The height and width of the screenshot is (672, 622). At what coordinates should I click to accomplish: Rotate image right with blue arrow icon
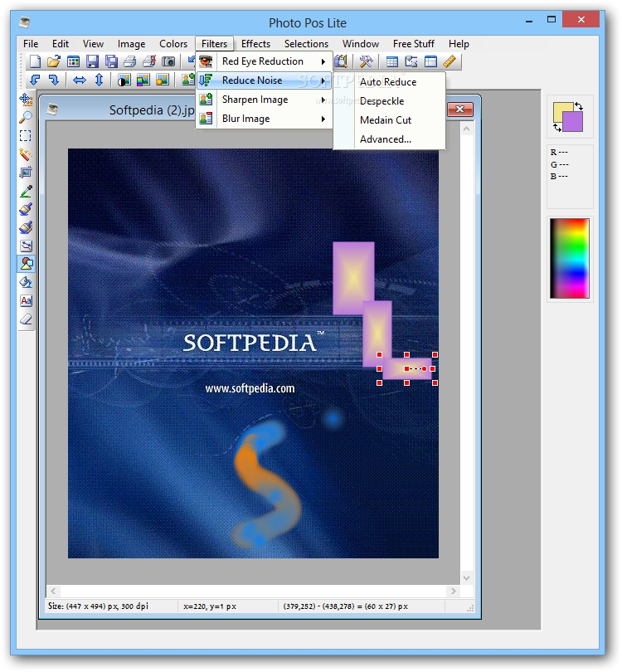(54, 80)
